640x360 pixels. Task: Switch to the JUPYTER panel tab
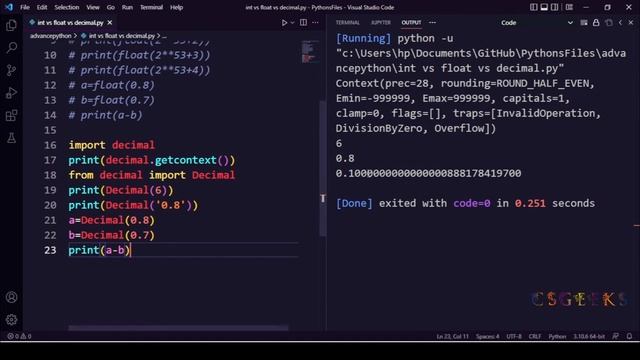click(x=381, y=22)
